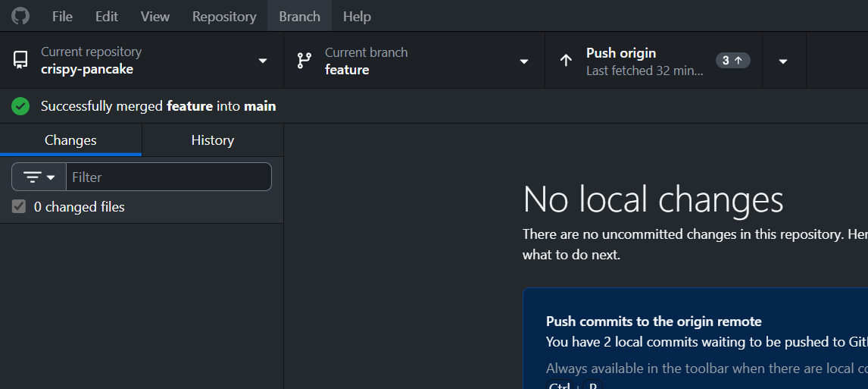Click the 'No local changes' heading
This screenshot has width=868, height=389.
653,199
